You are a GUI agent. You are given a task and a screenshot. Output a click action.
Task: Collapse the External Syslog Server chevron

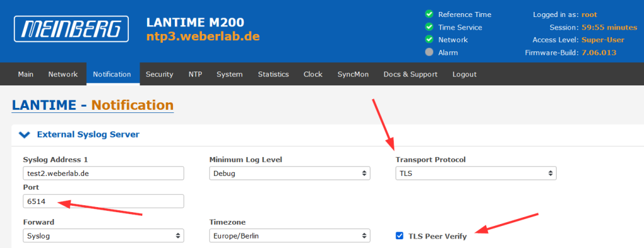25,134
